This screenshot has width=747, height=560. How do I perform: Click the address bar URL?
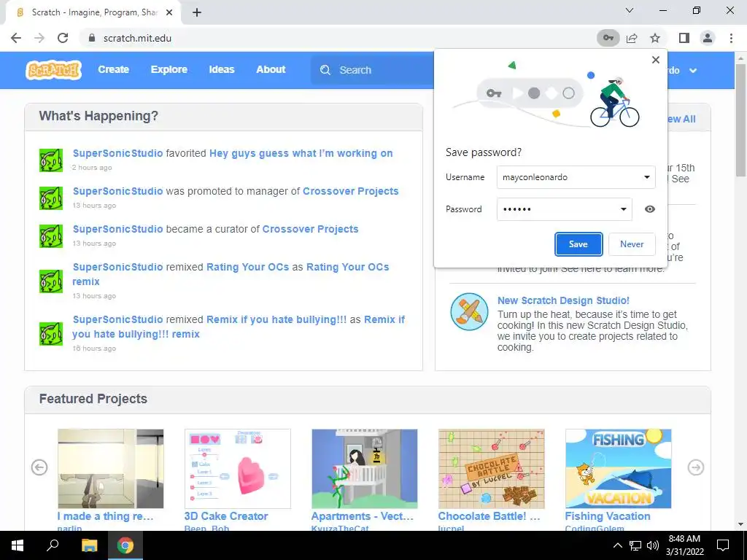[x=137, y=38]
